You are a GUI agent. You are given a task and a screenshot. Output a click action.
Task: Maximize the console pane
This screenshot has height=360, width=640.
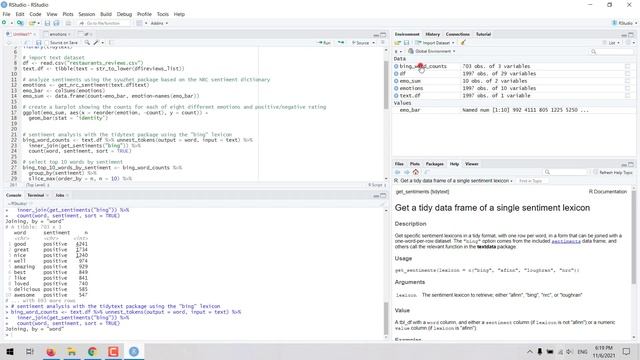pos(383,196)
